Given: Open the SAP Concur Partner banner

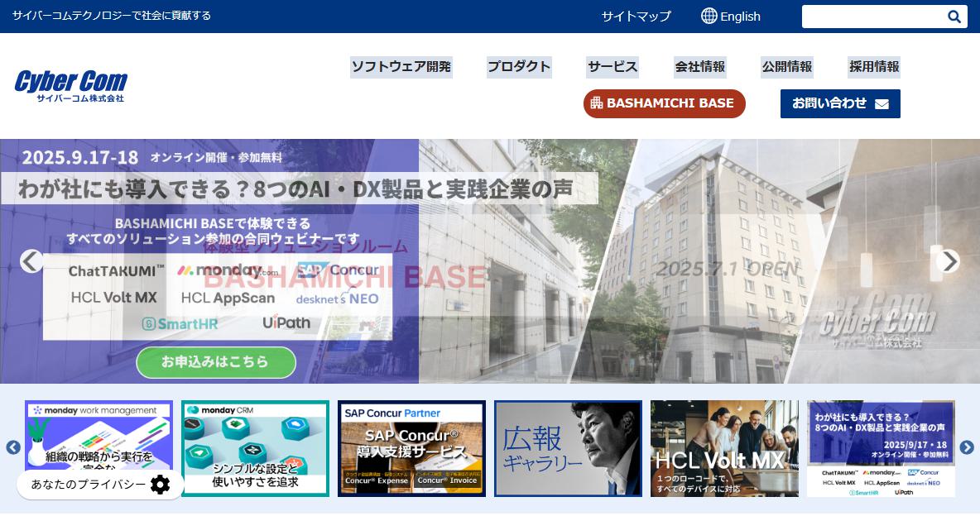Looking at the screenshot, I should pos(411,448).
